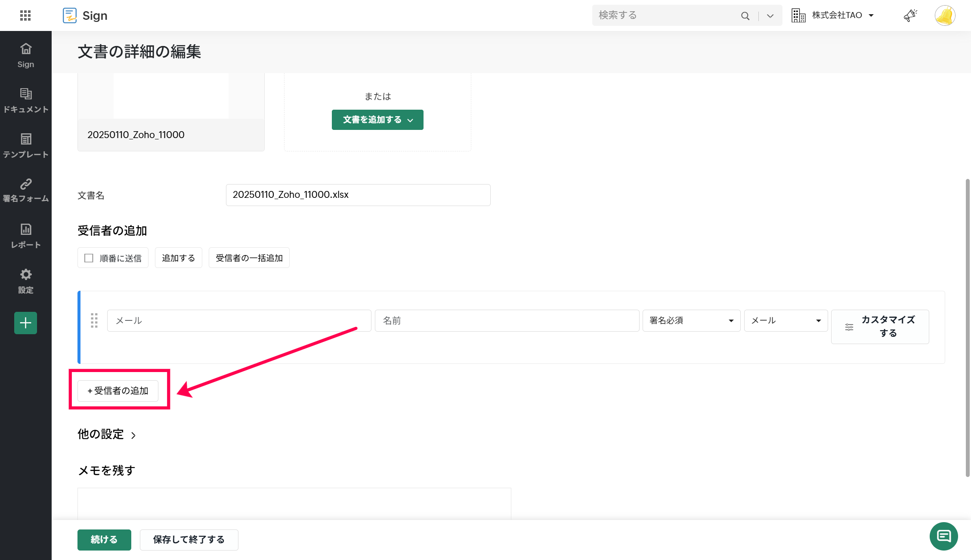971x560 pixels.
Task: Open the chat support bubble icon
Action: click(943, 536)
